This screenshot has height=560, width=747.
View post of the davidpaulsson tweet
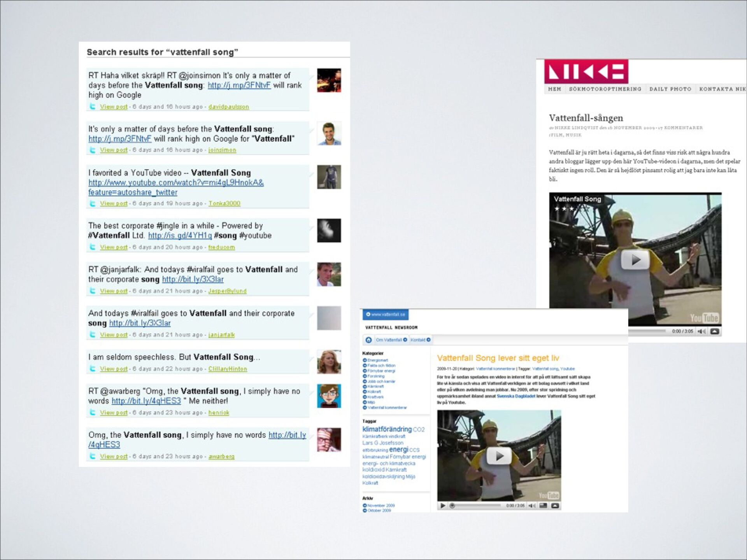[x=114, y=107]
